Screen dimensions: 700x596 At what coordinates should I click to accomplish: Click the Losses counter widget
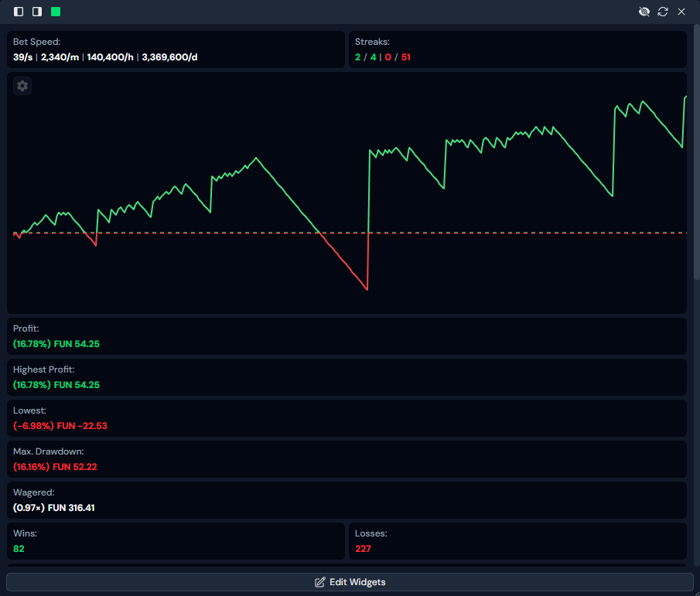click(x=517, y=541)
